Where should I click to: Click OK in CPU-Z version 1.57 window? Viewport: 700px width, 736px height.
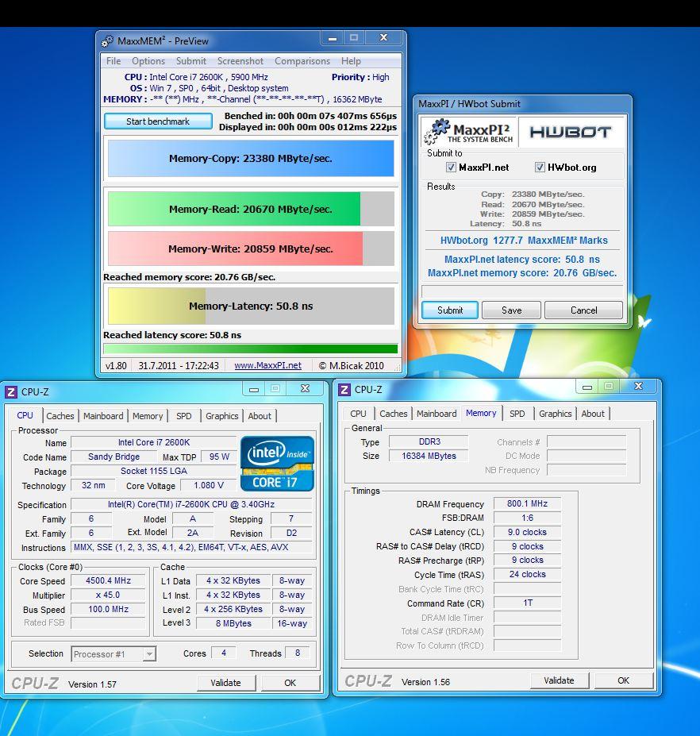(290, 683)
